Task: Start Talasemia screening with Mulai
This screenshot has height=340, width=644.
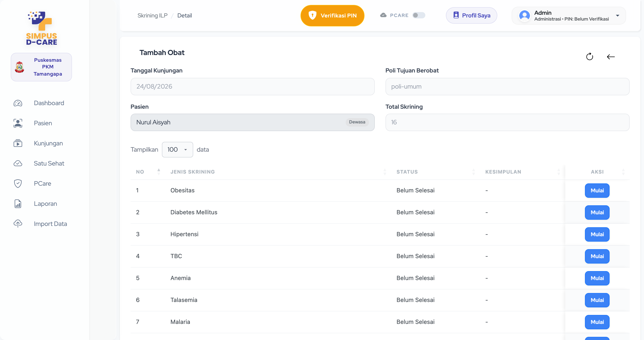Action: (597, 300)
